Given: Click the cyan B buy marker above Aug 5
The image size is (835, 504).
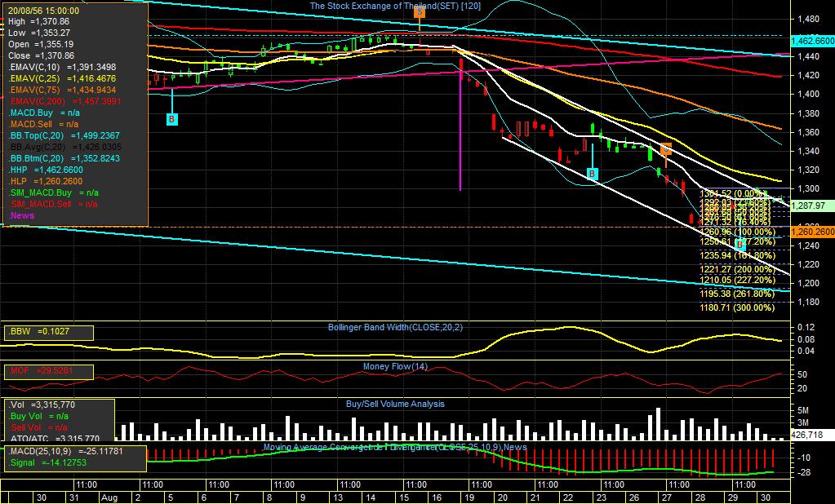Looking at the screenshot, I should coord(172,119).
